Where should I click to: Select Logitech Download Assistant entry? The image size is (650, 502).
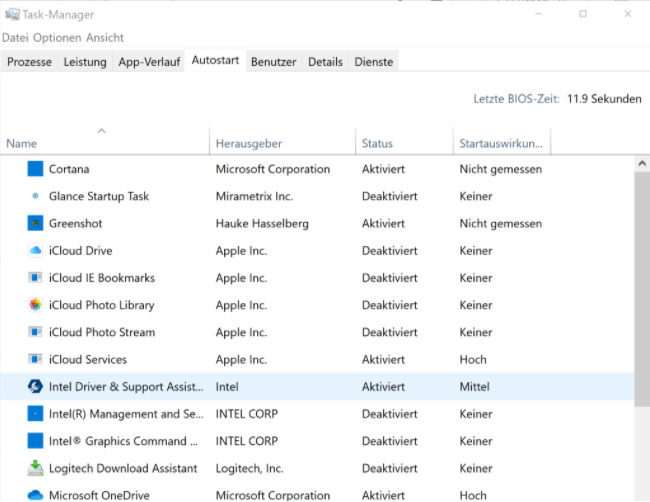tap(123, 468)
